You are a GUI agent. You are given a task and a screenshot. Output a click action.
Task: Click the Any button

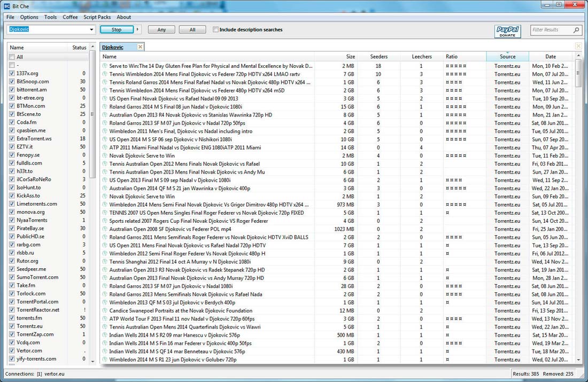[161, 29]
